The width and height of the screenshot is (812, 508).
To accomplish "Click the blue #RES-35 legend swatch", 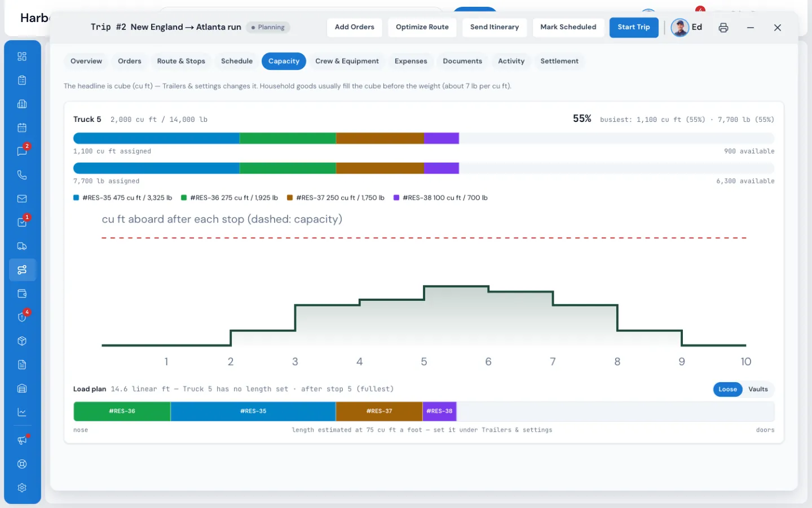I will coord(76,198).
